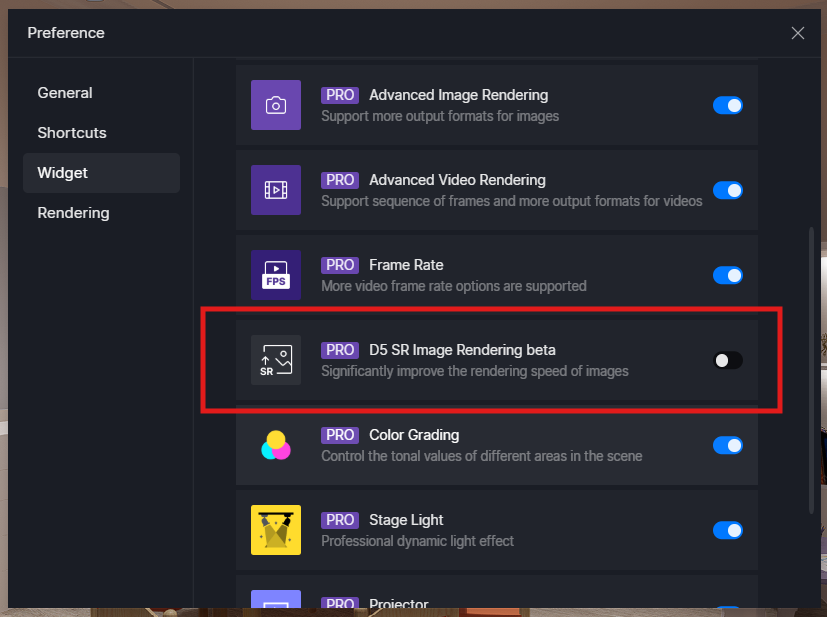Close the Preference dialog

[x=798, y=33]
